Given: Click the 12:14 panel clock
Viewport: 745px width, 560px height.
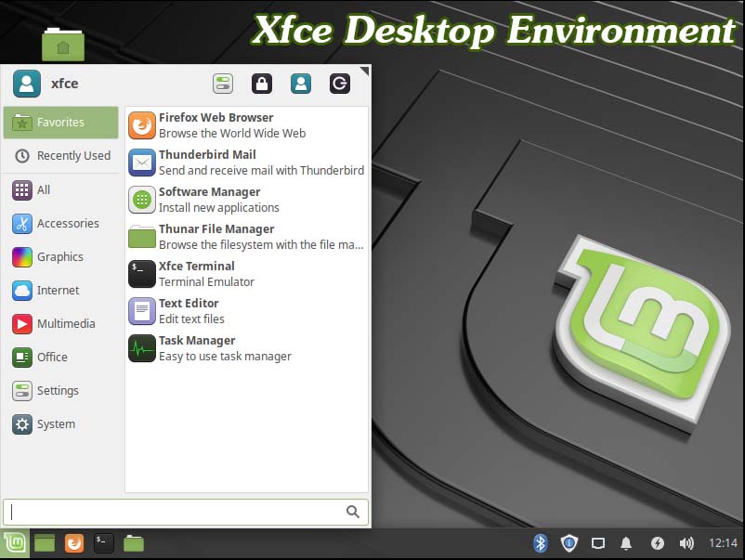Looking at the screenshot, I should click(723, 543).
